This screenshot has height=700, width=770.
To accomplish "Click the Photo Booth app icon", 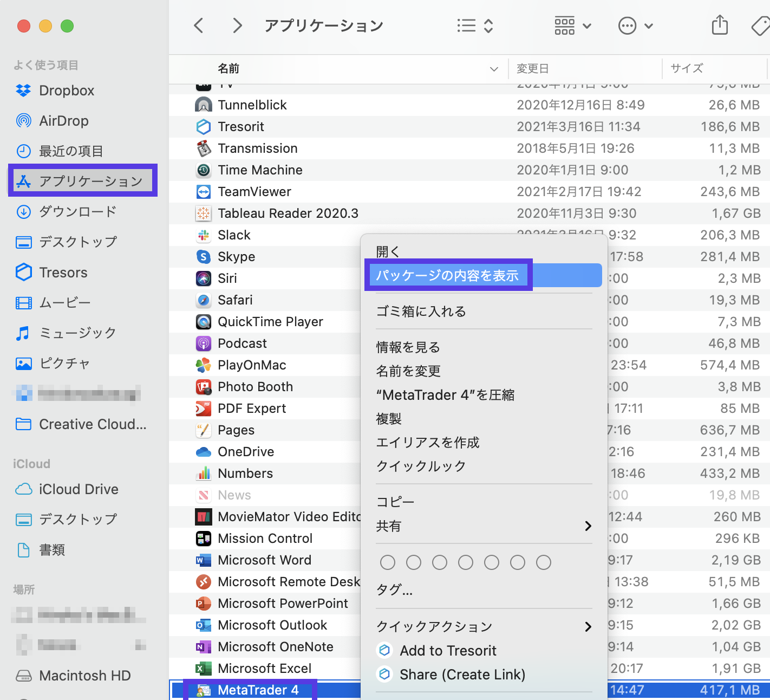I will pos(204,387).
